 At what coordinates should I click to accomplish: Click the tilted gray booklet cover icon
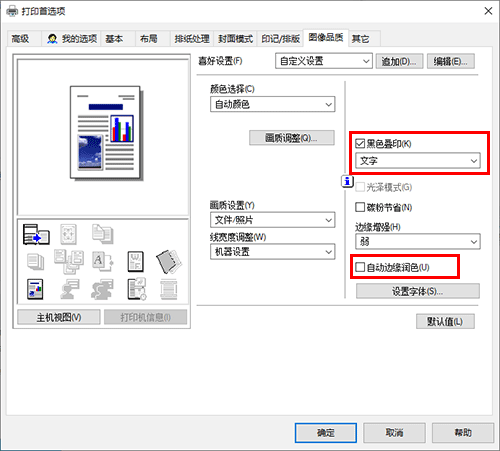169,262
